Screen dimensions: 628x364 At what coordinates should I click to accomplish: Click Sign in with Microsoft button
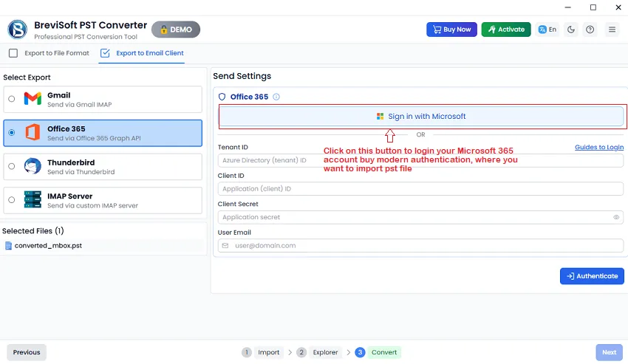[x=421, y=117]
